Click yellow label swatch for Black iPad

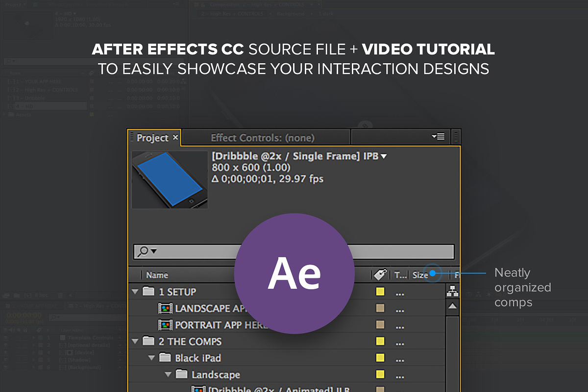click(380, 358)
